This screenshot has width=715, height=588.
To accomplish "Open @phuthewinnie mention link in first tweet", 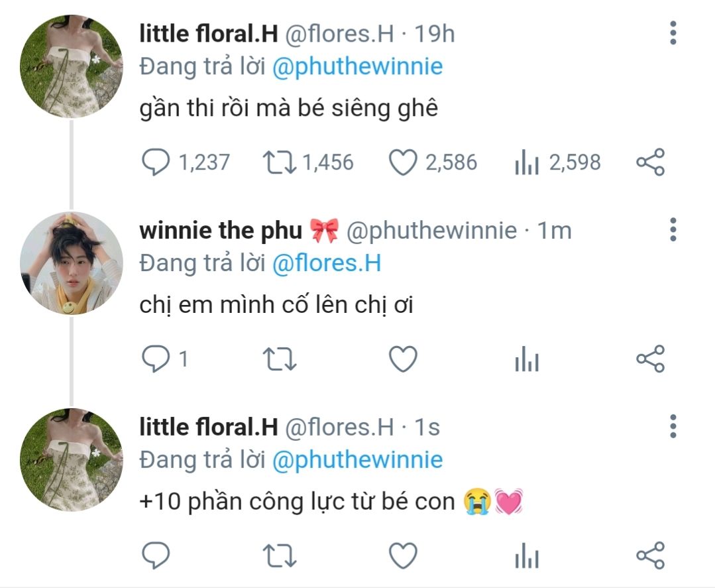I will click(358, 66).
